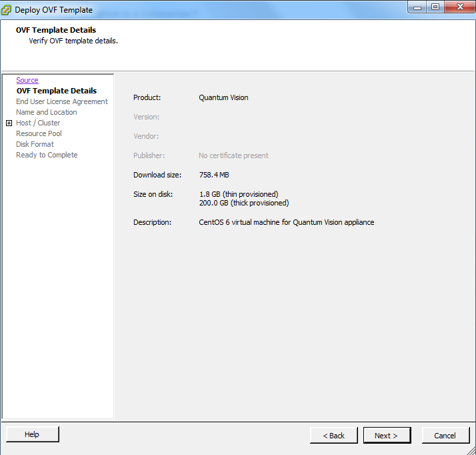Click the 200.0 GB (thick provisioned) text
The height and width of the screenshot is (455, 476).
click(244, 203)
